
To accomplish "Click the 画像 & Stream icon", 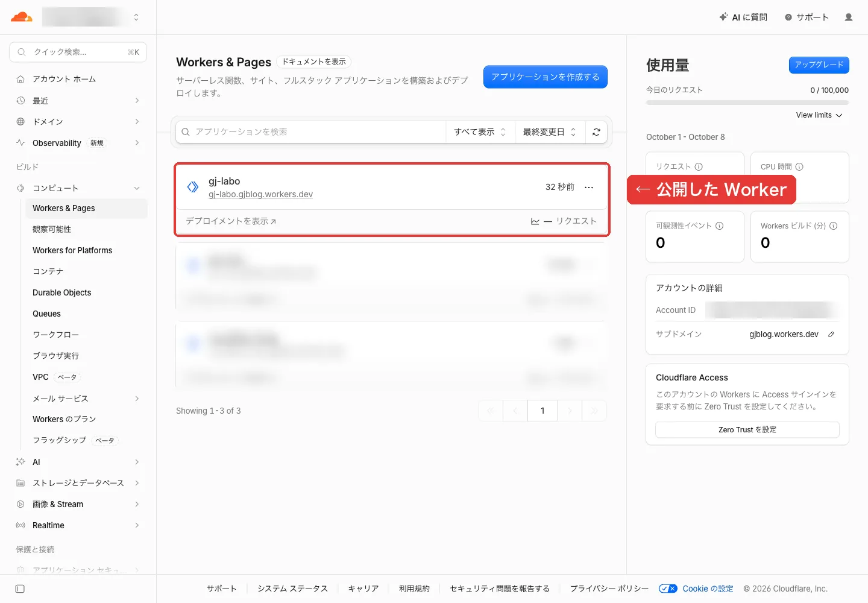I will click(x=20, y=504).
